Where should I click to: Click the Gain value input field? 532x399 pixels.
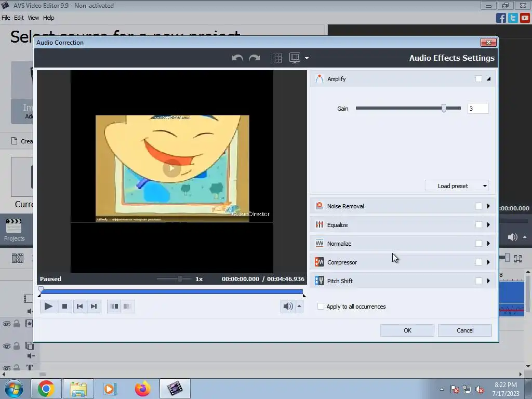(x=478, y=108)
